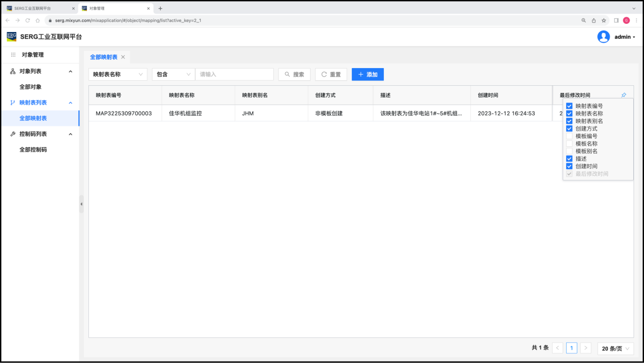Toggle the 描述 column checkbox
The height and width of the screenshot is (363, 644).
pyautogui.click(x=569, y=159)
